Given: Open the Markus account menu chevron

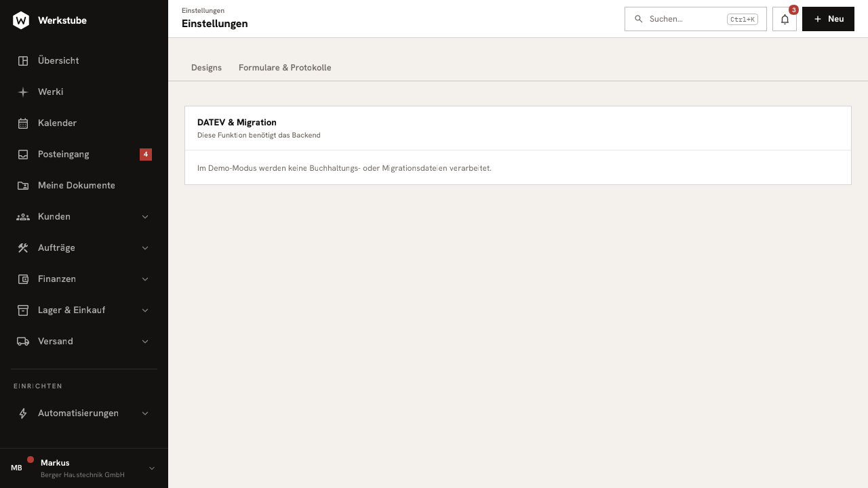Looking at the screenshot, I should point(152,468).
